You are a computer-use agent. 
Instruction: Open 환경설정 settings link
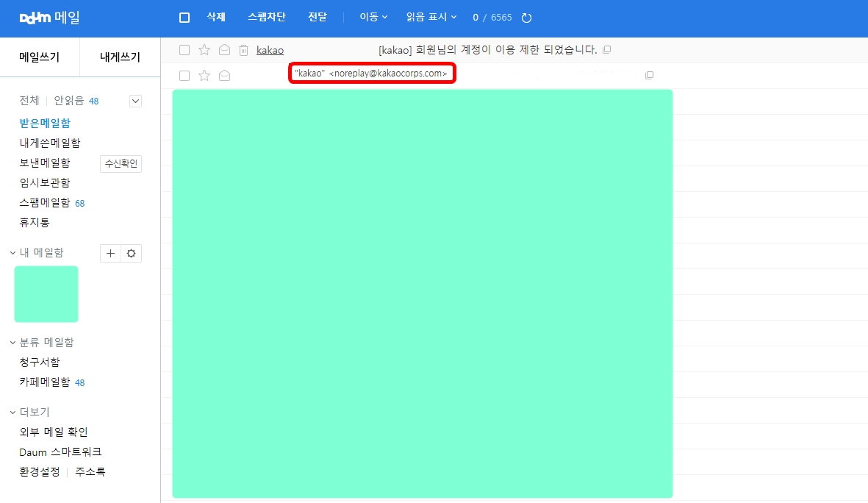(x=39, y=472)
